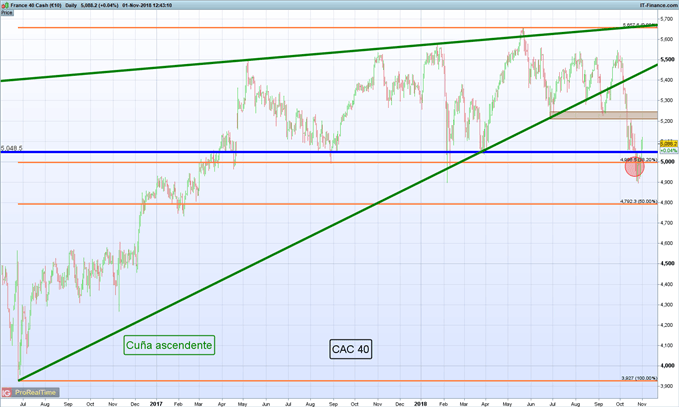Image resolution: width=679 pixels, height=407 pixels.
Task: Click the bold 5,500 price axis label
Action: (x=667, y=60)
